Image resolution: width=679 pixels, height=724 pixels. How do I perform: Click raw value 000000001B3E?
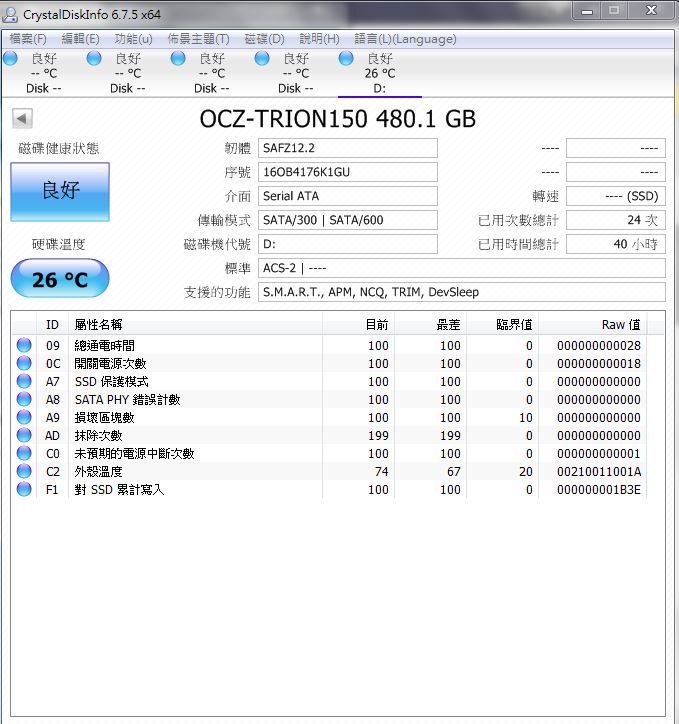click(599, 489)
